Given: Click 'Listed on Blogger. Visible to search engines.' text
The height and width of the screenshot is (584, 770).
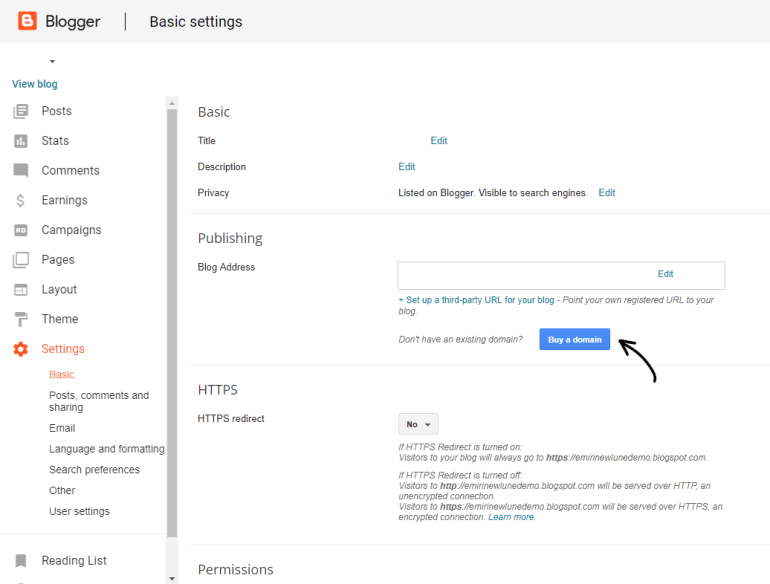Looking at the screenshot, I should tap(493, 193).
